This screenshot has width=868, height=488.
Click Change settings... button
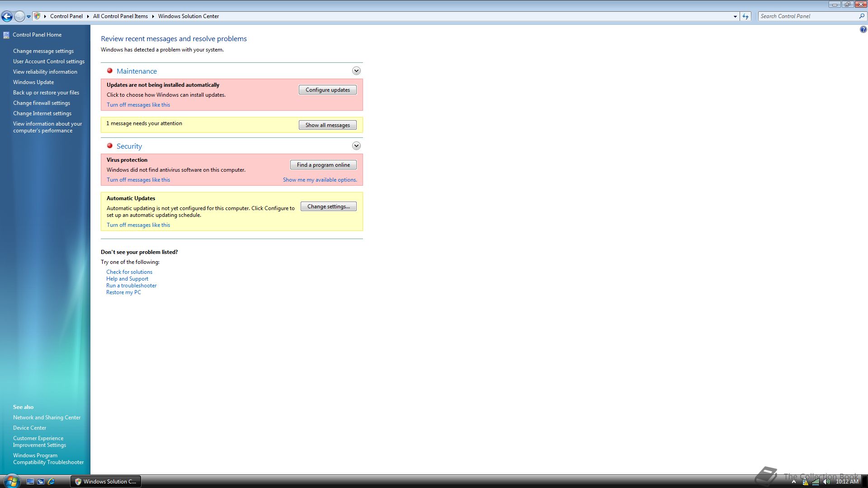click(x=329, y=206)
